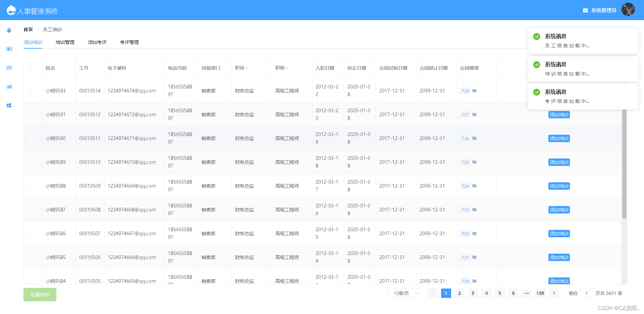Click the 人事管理系统 title text
This screenshot has width=644, height=314.
pos(38,11)
